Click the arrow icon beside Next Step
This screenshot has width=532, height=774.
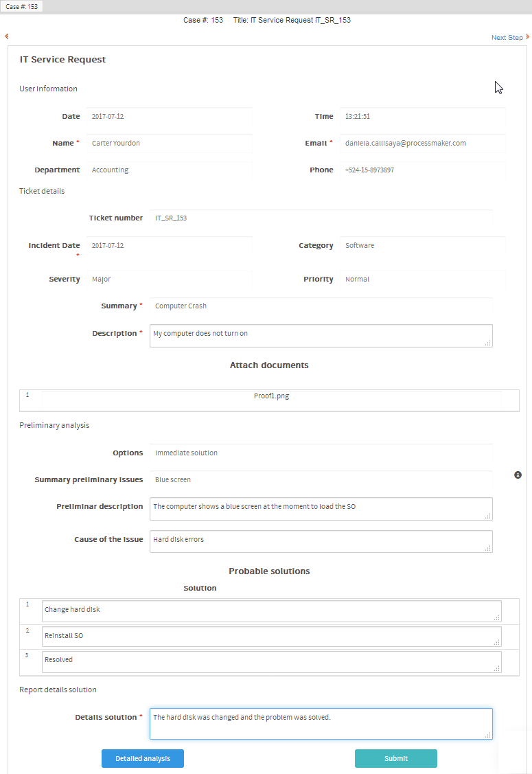(527, 37)
